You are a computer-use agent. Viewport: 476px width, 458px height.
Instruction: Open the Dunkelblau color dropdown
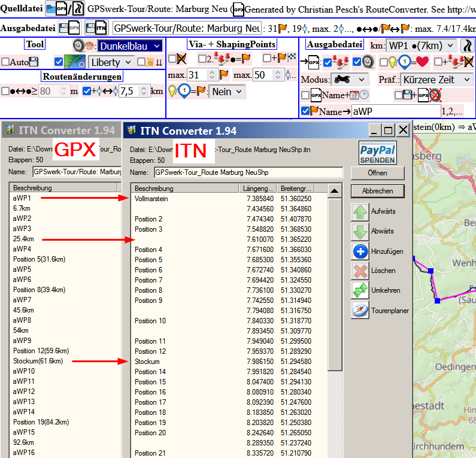130,46
